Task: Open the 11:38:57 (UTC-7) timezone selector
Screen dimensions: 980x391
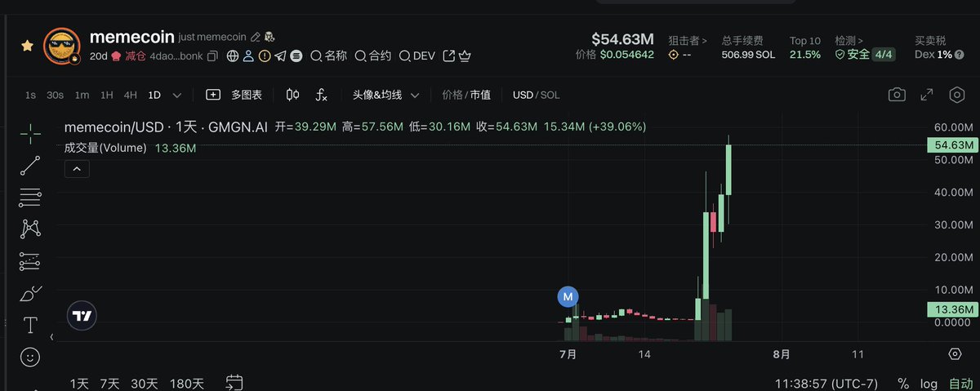Action: [x=826, y=383]
